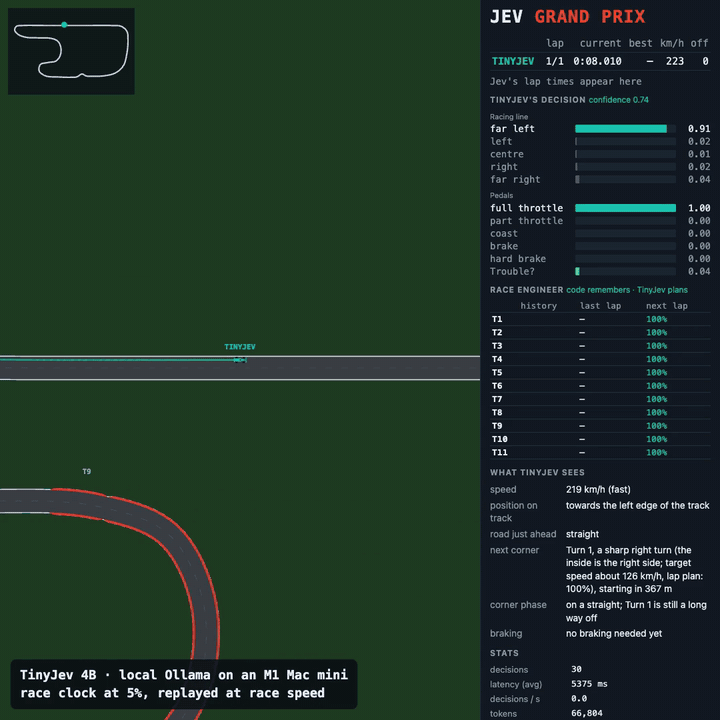The width and height of the screenshot is (720, 720).
Task: Click the T9 row label in engineer table
Action: pos(497,426)
